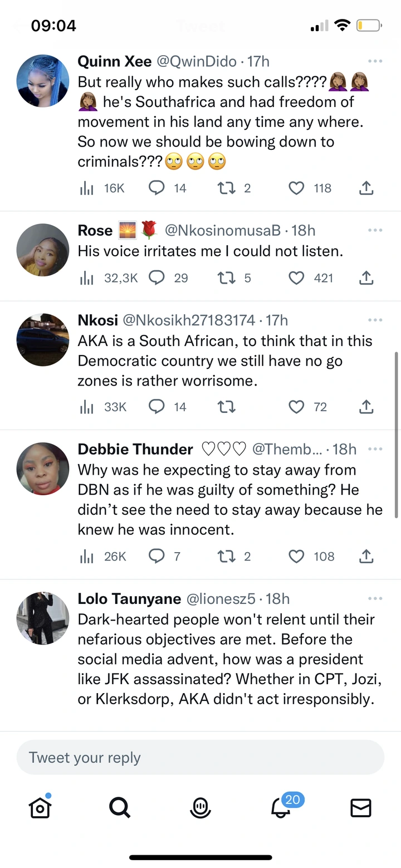The height and width of the screenshot is (868, 401).
Task: Share Quinn Xee's tweet
Action: coord(366,188)
